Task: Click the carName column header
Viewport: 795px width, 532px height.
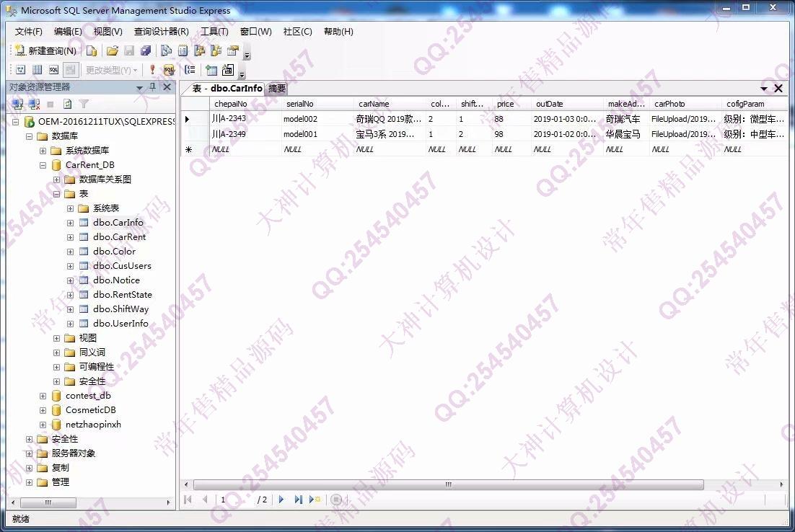Action: pyautogui.click(x=389, y=104)
